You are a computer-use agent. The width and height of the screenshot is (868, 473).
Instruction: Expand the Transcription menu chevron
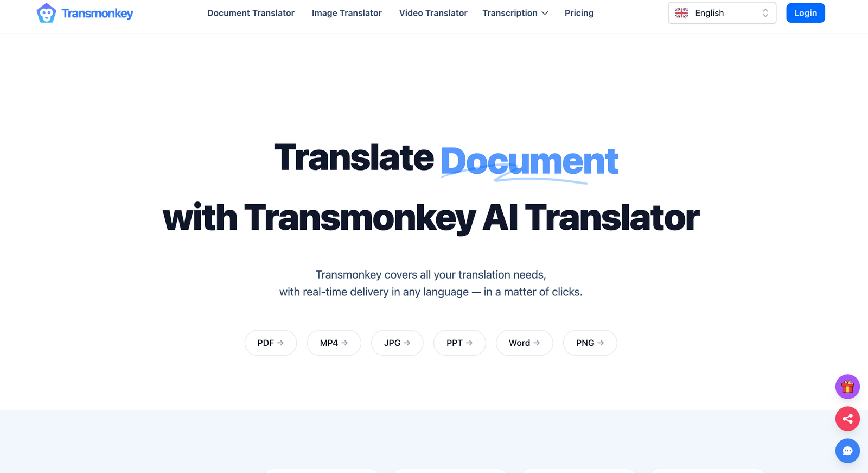pyautogui.click(x=545, y=13)
